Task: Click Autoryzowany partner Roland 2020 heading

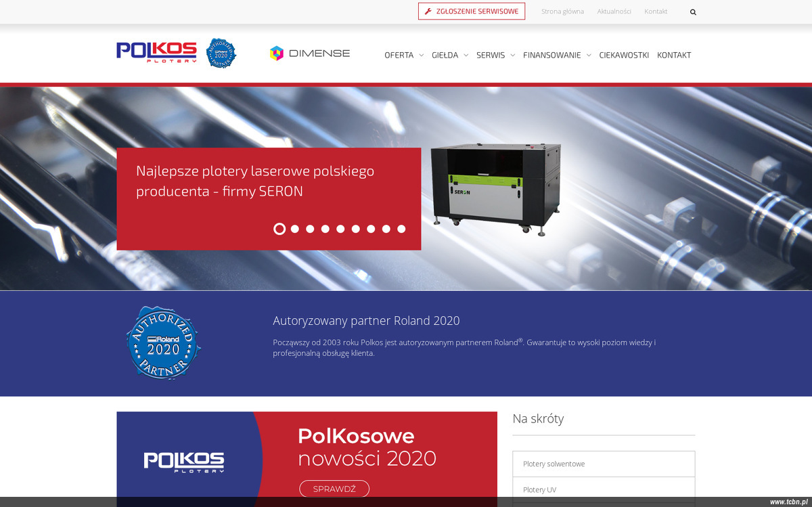Action: pyautogui.click(x=366, y=321)
